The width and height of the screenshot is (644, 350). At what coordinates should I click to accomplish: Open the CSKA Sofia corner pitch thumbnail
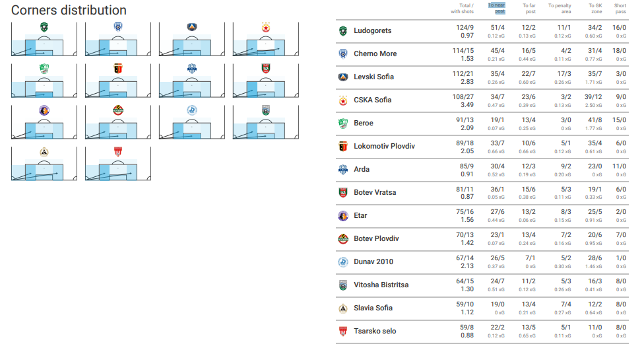[x=266, y=39]
